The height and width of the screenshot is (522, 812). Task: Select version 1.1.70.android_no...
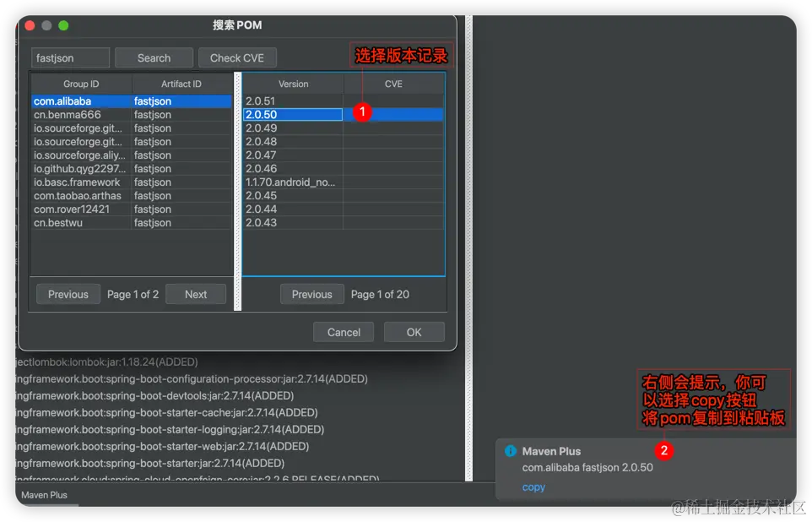click(x=344, y=182)
